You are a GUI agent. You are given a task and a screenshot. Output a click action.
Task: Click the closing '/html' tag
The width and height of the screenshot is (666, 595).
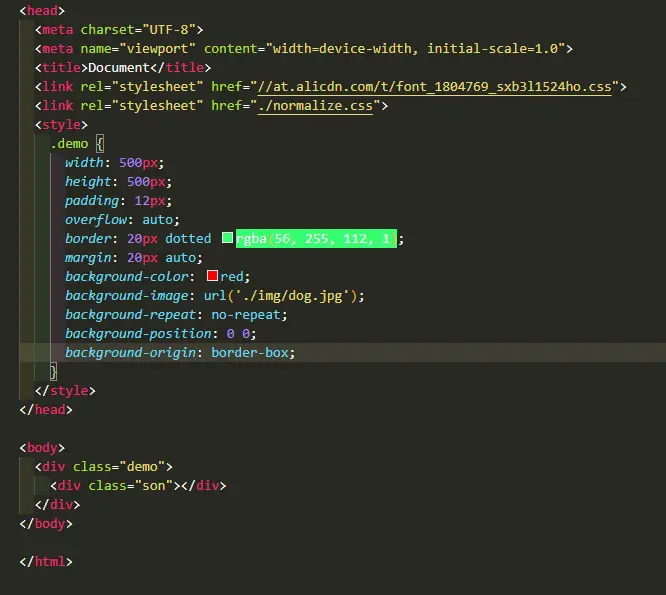pos(46,562)
